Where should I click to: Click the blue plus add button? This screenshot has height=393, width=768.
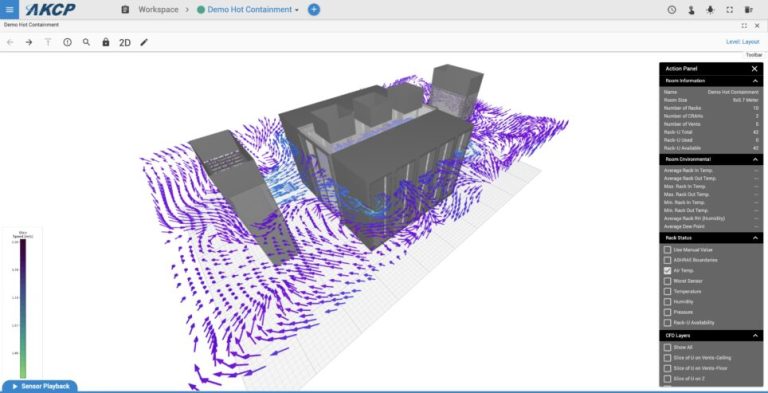[x=314, y=10]
